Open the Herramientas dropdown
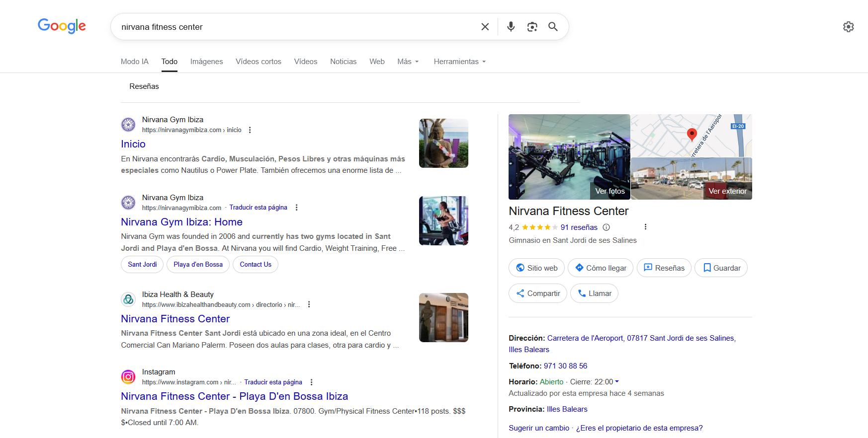Viewport: 868px width, 438px height. coord(459,62)
